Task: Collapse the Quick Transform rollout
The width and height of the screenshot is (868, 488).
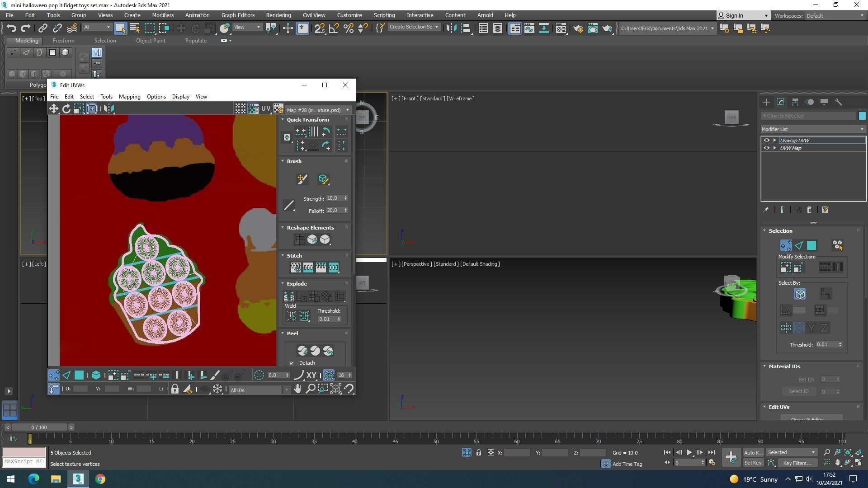Action: (x=283, y=120)
